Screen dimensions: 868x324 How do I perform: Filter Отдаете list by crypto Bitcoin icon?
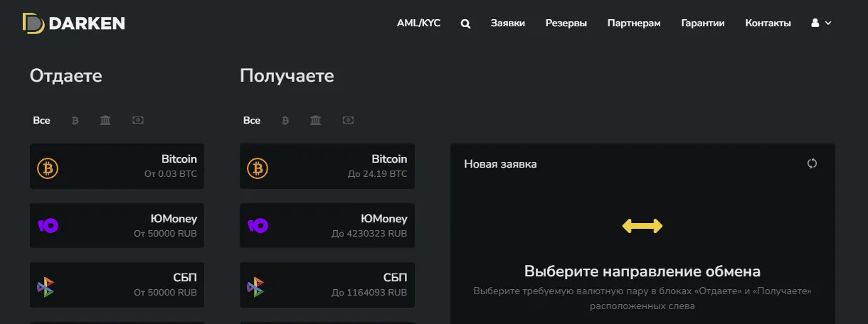75,121
